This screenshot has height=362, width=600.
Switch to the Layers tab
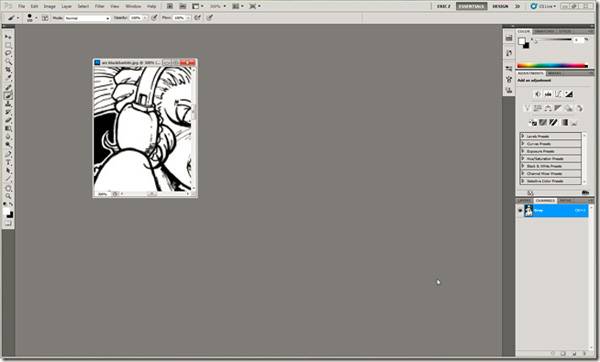pos(524,201)
